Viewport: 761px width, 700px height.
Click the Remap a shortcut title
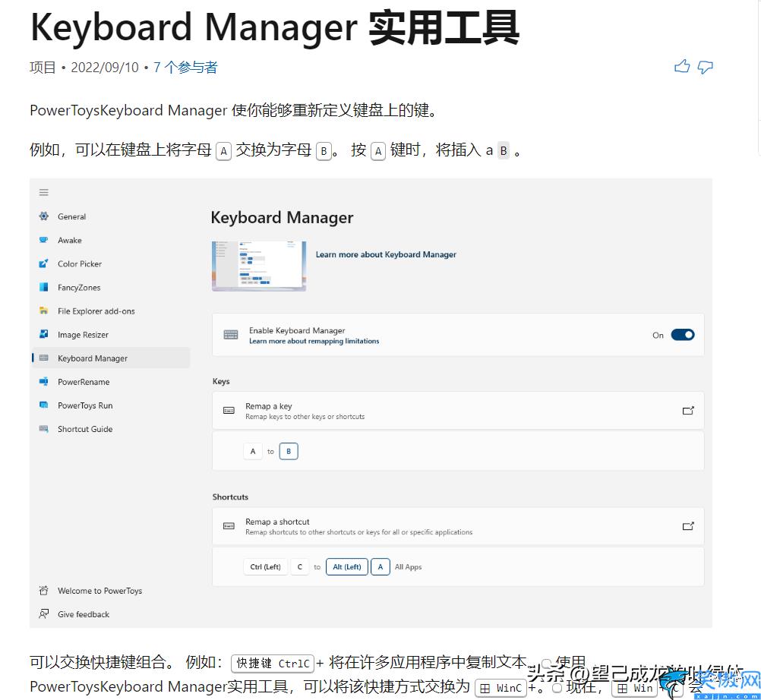point(277,522)
